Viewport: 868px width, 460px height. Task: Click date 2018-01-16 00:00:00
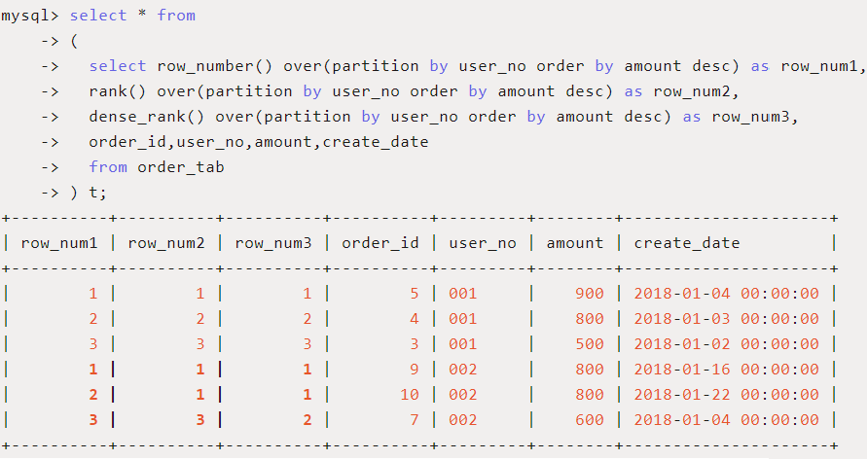[x=726, y=370]
